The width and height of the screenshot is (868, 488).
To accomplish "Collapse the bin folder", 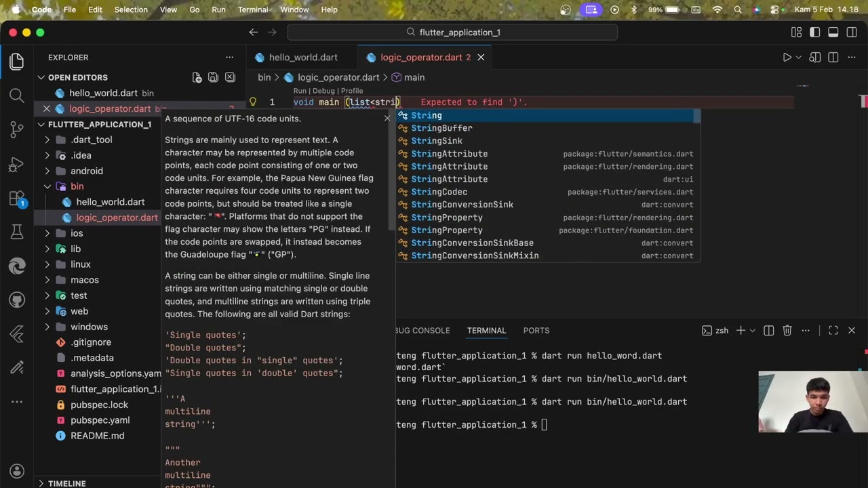I will pyautogui.click(x=77, y=186).
